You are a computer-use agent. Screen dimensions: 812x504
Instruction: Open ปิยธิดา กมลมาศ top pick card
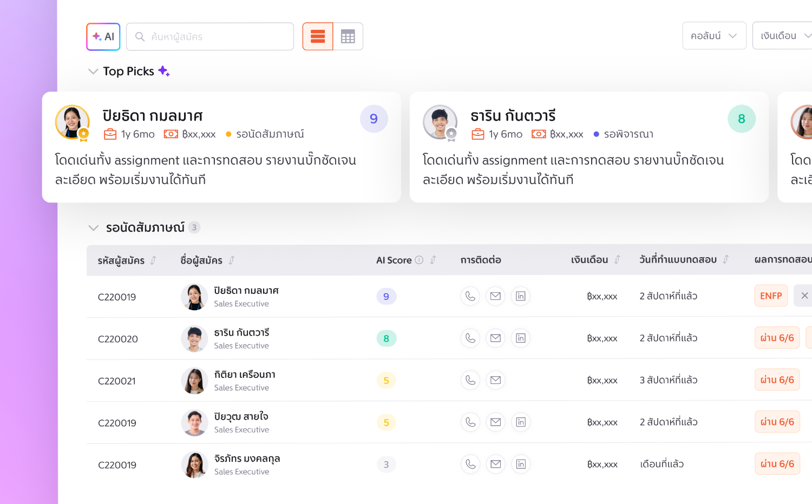(x=221, y=147)
